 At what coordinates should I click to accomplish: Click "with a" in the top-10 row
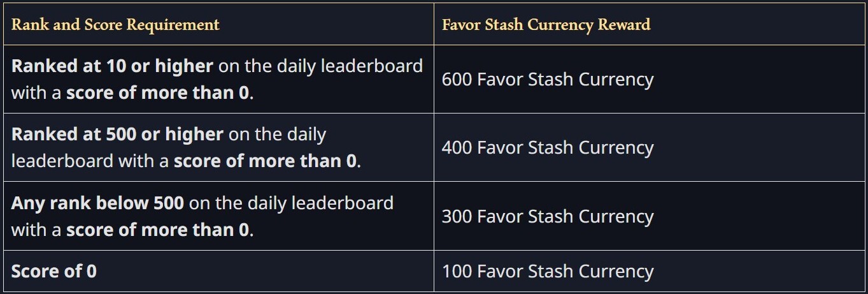pos(36,93)
